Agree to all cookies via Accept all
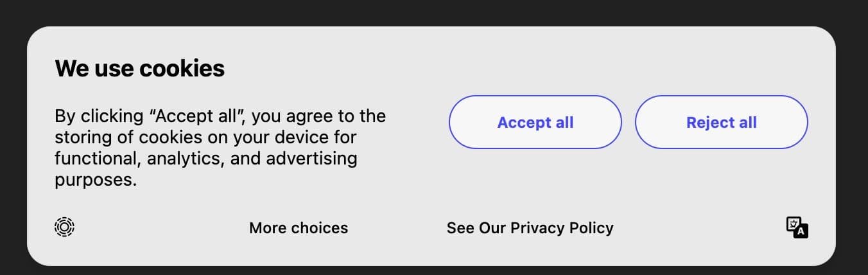 tap(535, 122)
